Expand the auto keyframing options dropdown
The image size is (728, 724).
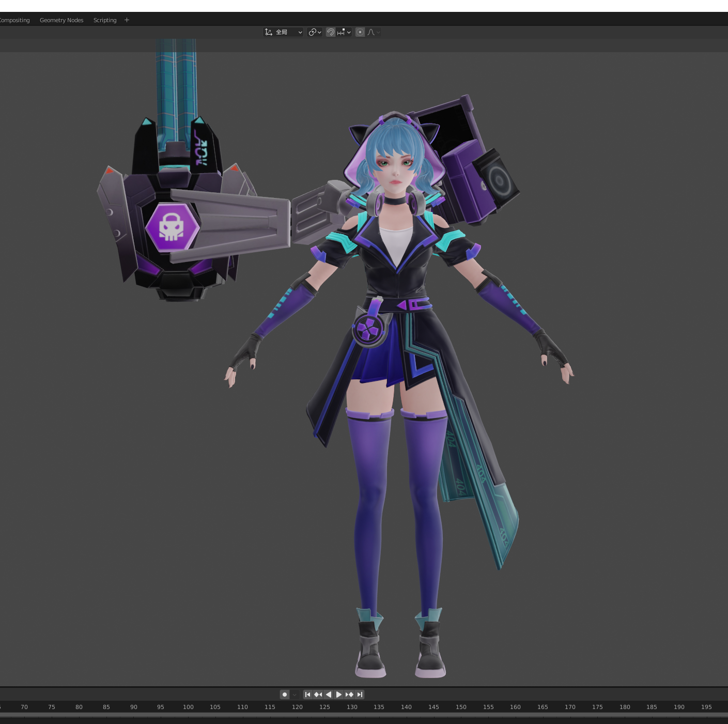click(295, 695)
